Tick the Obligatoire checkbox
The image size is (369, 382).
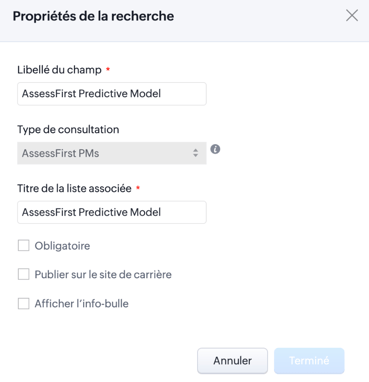pos(23,246)
